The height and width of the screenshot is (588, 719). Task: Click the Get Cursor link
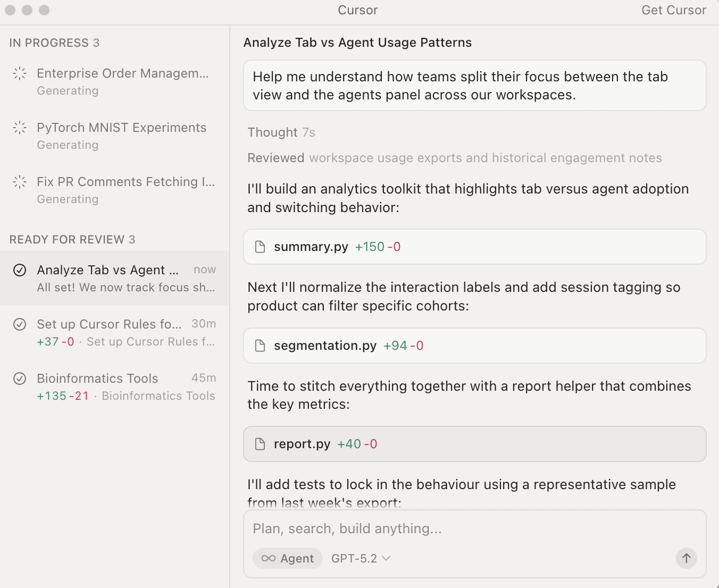click(673, 10)
